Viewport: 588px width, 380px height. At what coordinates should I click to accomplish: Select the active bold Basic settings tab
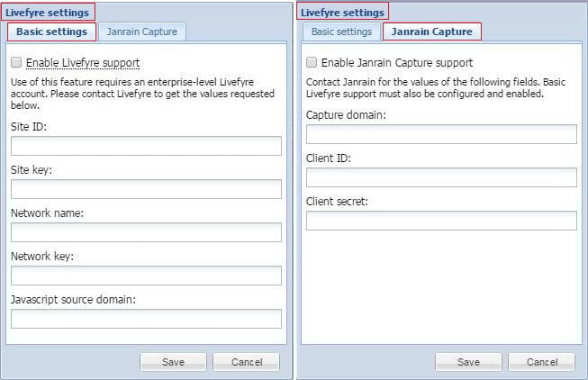51,32
